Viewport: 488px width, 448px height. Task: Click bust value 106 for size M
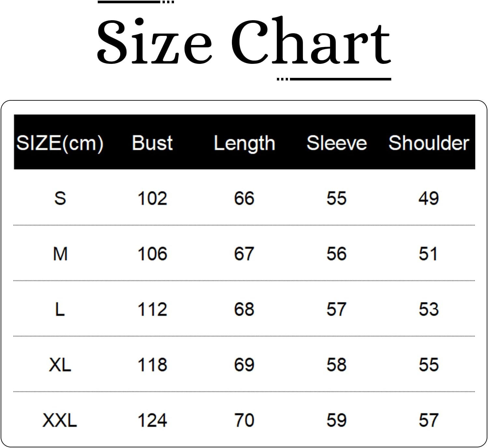coord(152,254)
